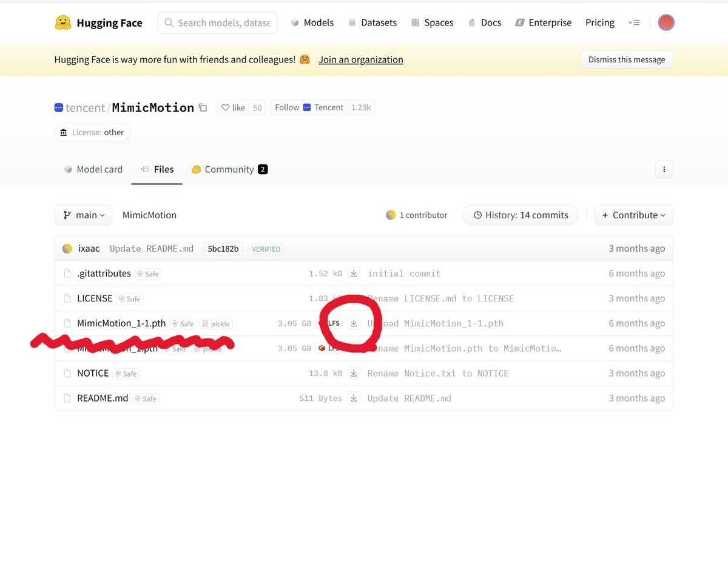Download the NOTICE file

[x=354, y=373]
